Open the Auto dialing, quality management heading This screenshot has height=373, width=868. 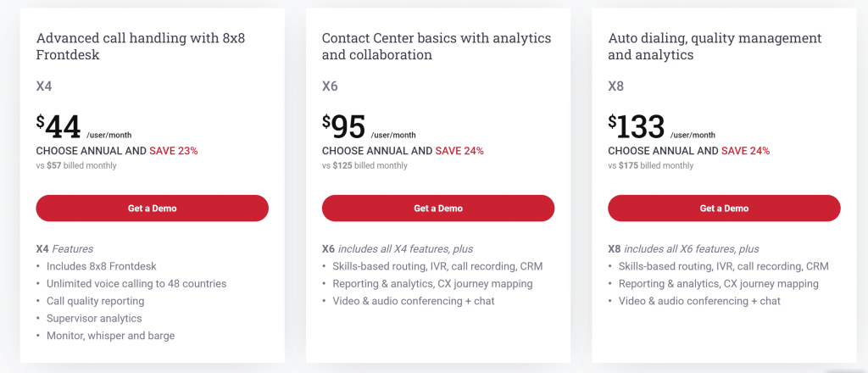click(x=715, y=47)
